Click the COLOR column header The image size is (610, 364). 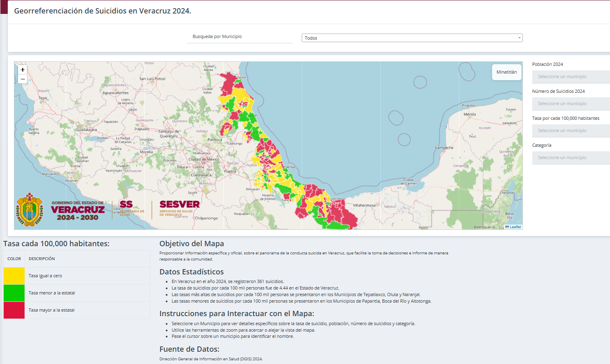pyautogui.click(x=14, y=259)
